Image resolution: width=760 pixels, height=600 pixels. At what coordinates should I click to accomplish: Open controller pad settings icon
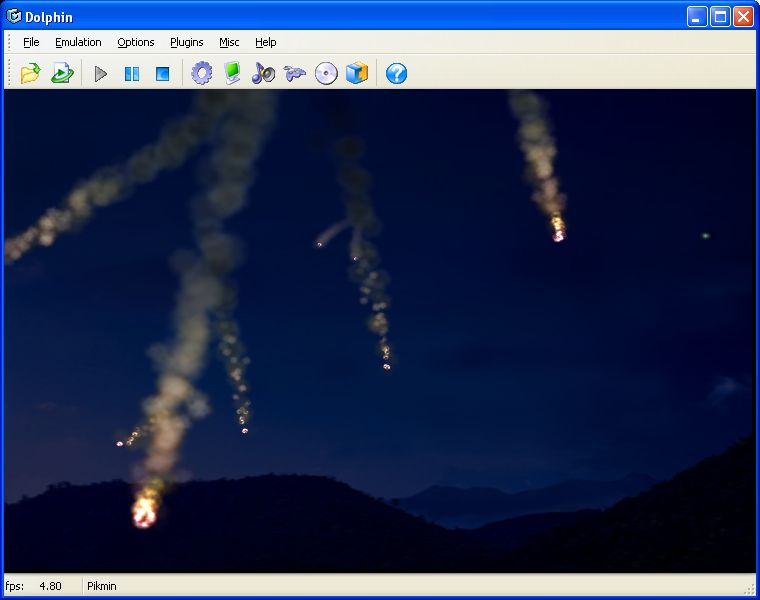[295, 74]
